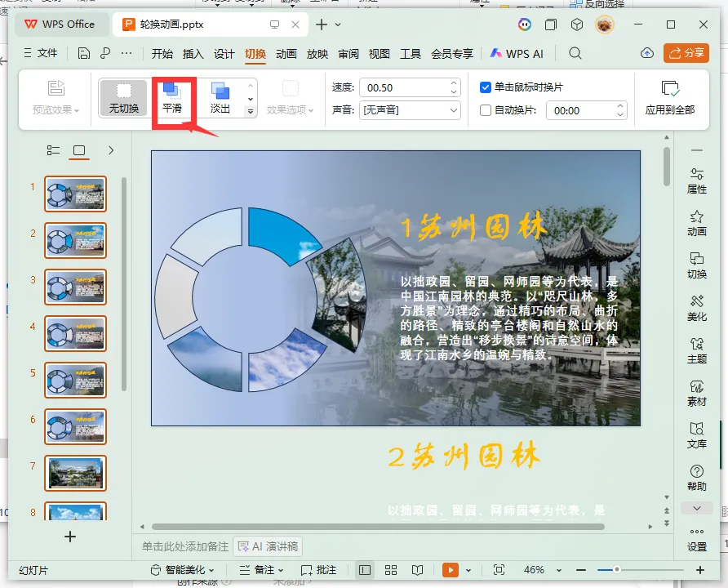Screen dimensions: 728x588
Task: Open the 主题 sidebar panel
Action: (696, 351)
